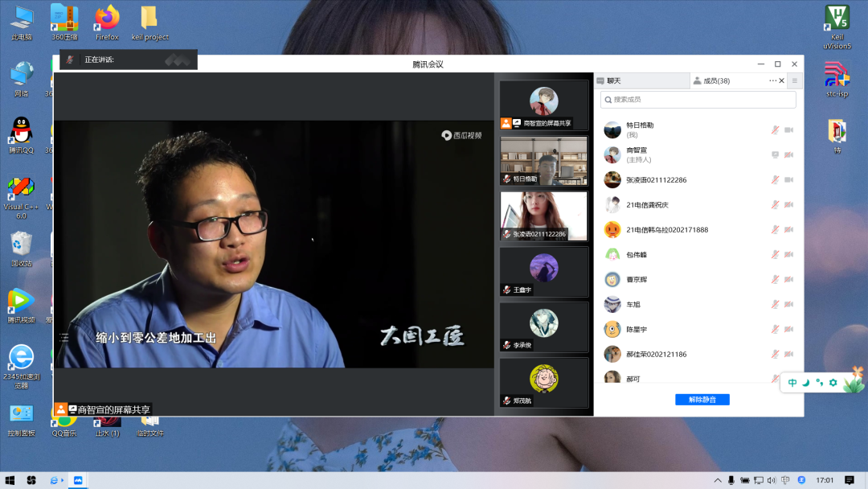
Task: Click the taskbar volume speaker icon
Action: click(x=772, y=480)
